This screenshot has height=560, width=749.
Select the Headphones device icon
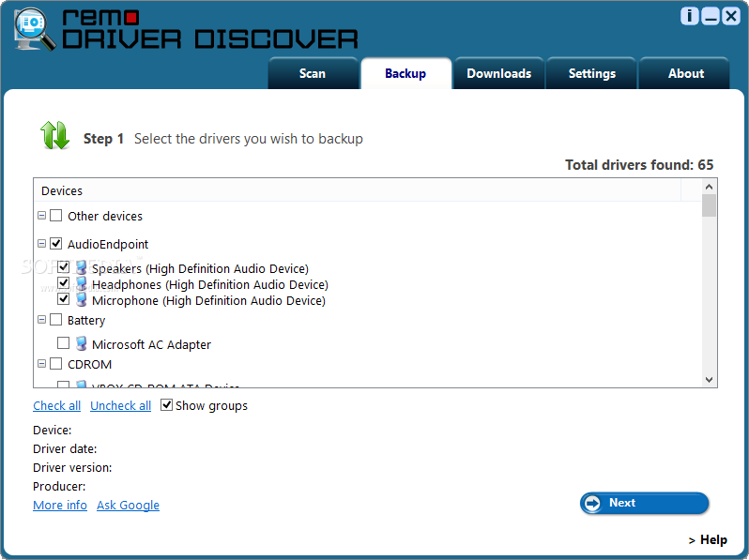click(x=82, y=283)
